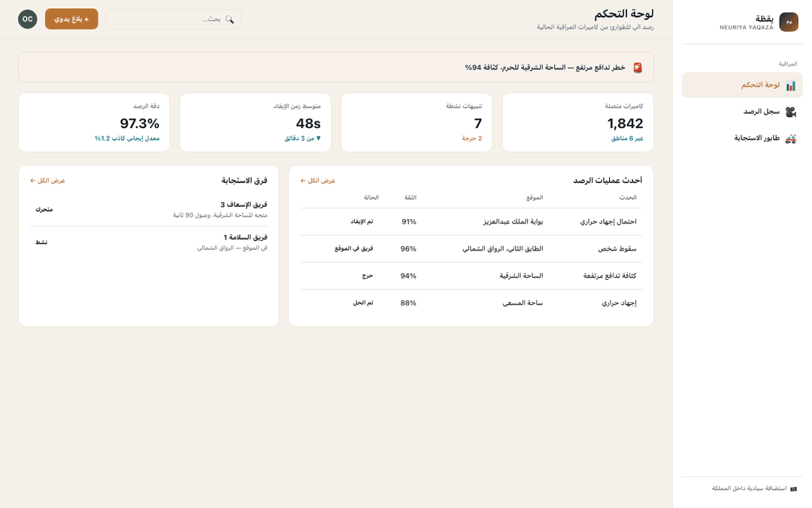Click ساحة المسعى location cell
812x508 pixels.
pyautogui.click(x=523, y=303)
